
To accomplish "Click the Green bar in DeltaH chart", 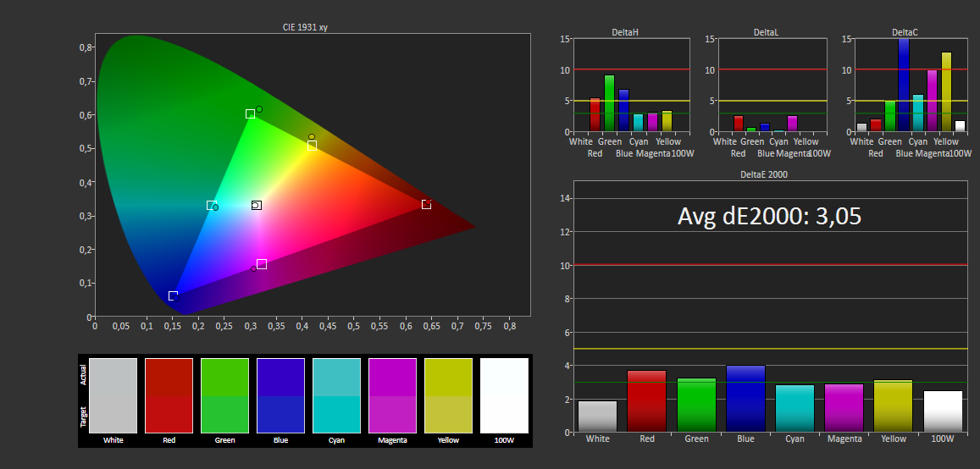I will coord(609,103).
